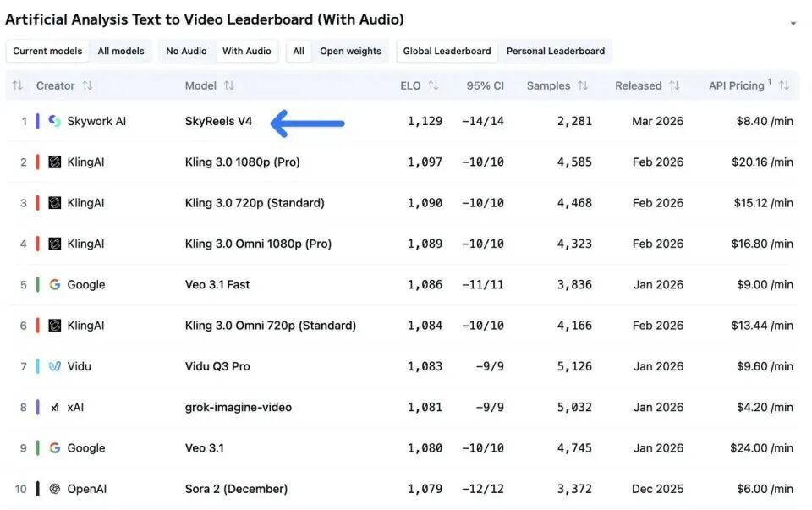This screenshot has height=510, width=812.
Task: Toggle the With Audio filter
Action: pos(246,51)
